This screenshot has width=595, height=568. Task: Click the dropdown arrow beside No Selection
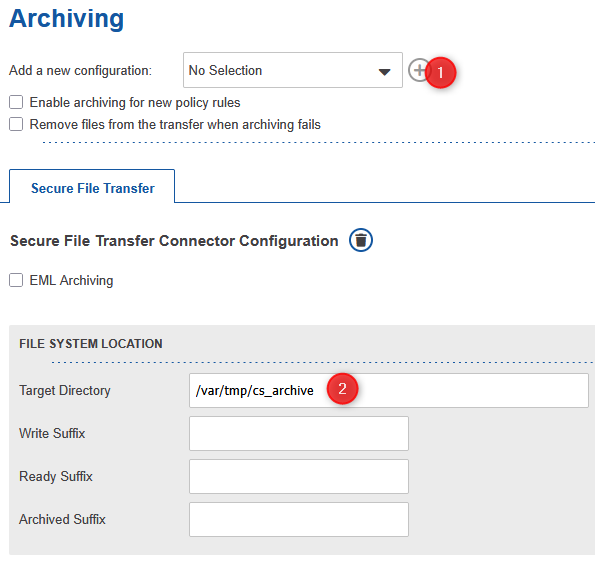coord(384,72)
